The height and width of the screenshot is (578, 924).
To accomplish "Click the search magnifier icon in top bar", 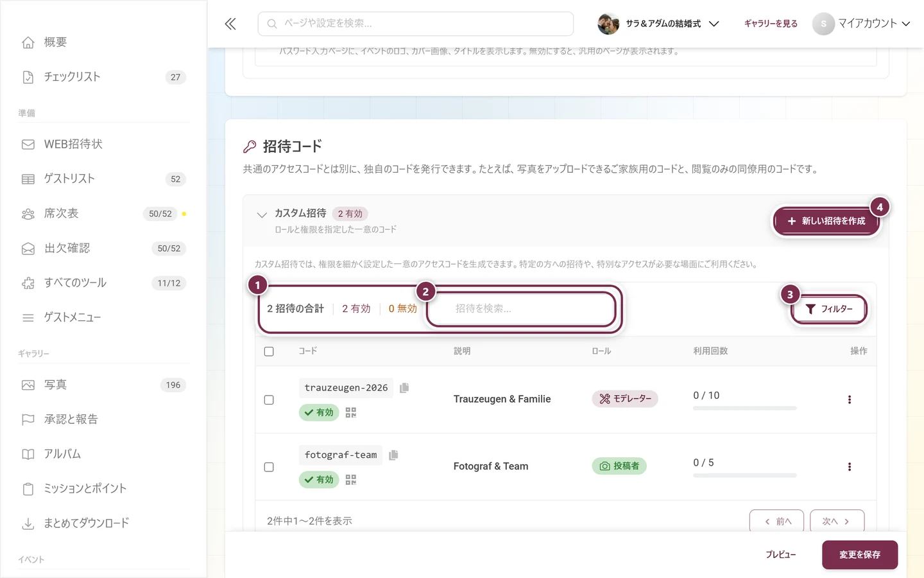I will click(x=272, y=24).
